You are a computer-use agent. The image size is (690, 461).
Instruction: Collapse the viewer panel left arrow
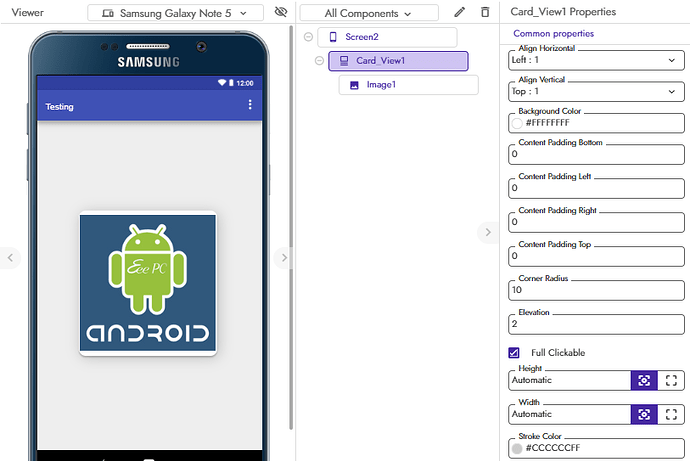tap(10, 258)
